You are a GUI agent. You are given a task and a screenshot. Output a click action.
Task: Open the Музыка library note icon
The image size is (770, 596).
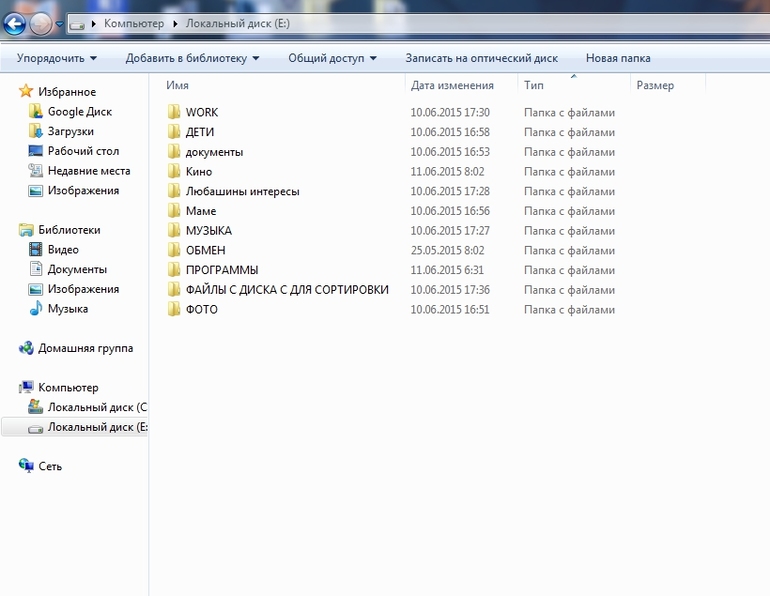coord(35,308)
